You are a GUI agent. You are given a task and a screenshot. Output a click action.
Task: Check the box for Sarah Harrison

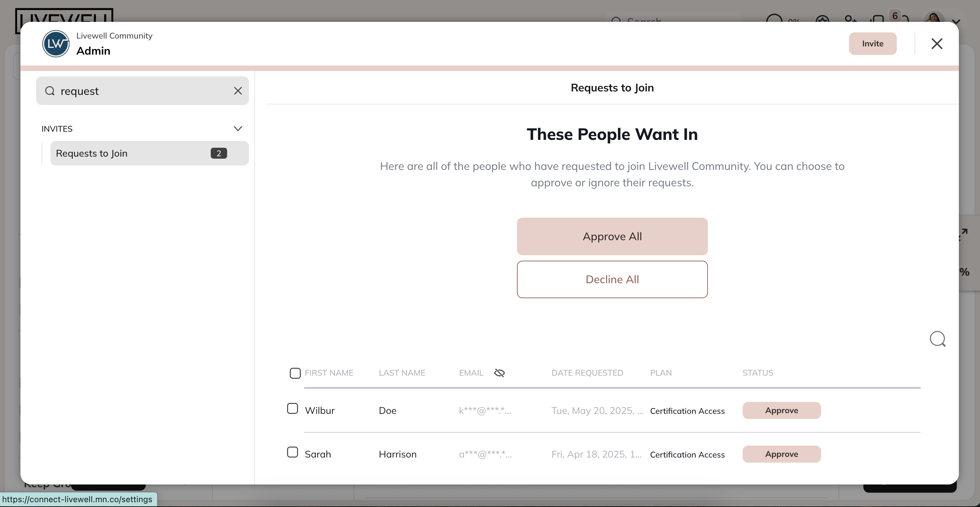coord(292,452)
